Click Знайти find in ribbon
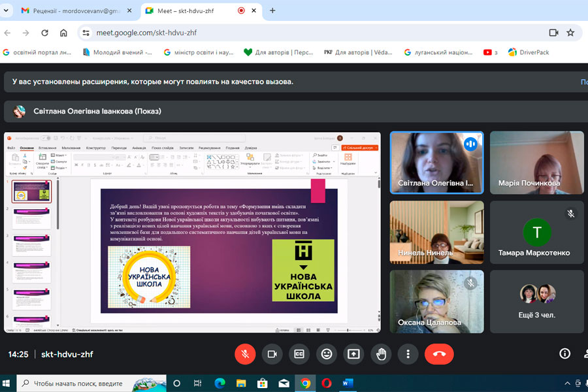 point(320,155)
